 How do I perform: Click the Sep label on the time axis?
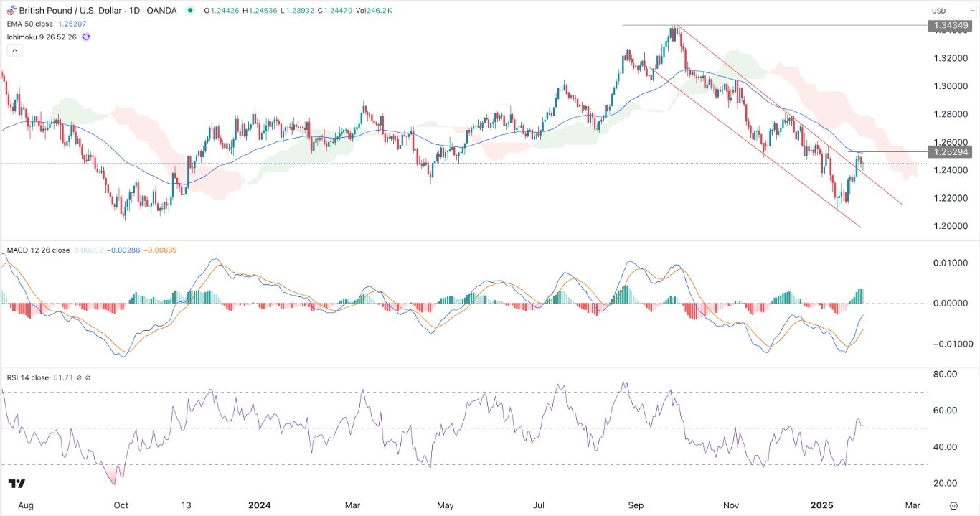click(636, 505)
